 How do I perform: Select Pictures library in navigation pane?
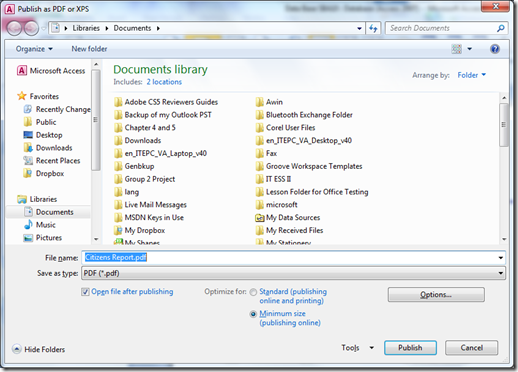43,238
